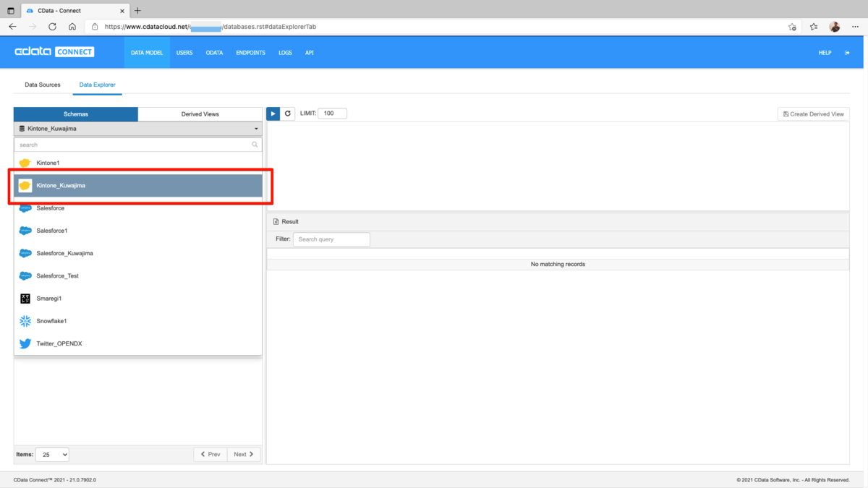The width and height of the screenshot is (868, 488).
Task: Select Salesforce in the schema list
Action: [x=137, y=208]
